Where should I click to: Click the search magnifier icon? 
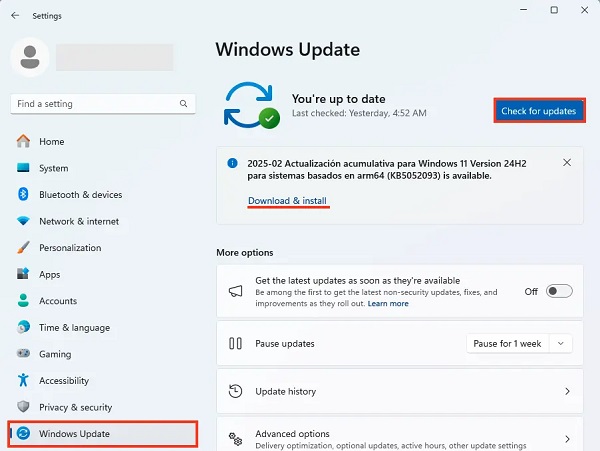[184, 104]
